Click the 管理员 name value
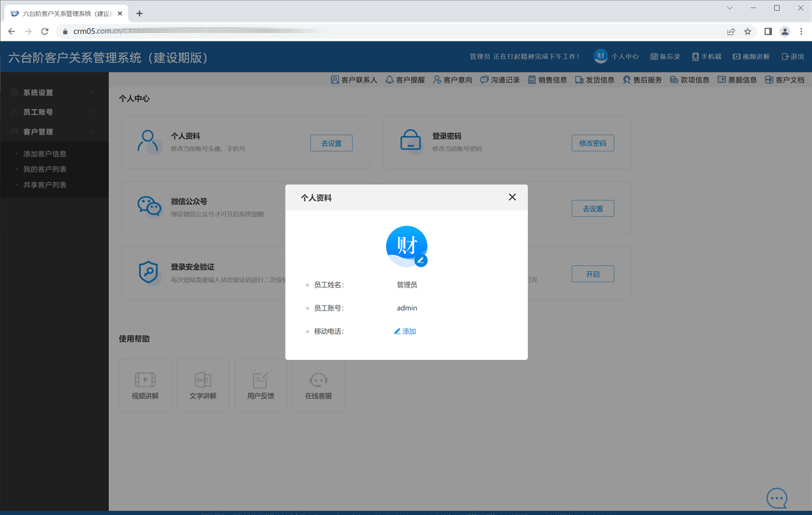812x515 pixels. pyautogui.click(x=407, y=285)
